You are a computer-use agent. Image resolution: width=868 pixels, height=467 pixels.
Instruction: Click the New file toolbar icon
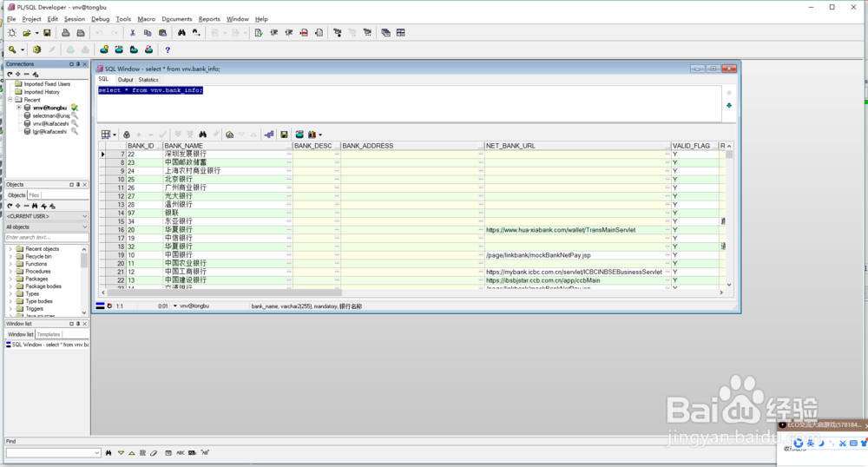click(12, 33)
